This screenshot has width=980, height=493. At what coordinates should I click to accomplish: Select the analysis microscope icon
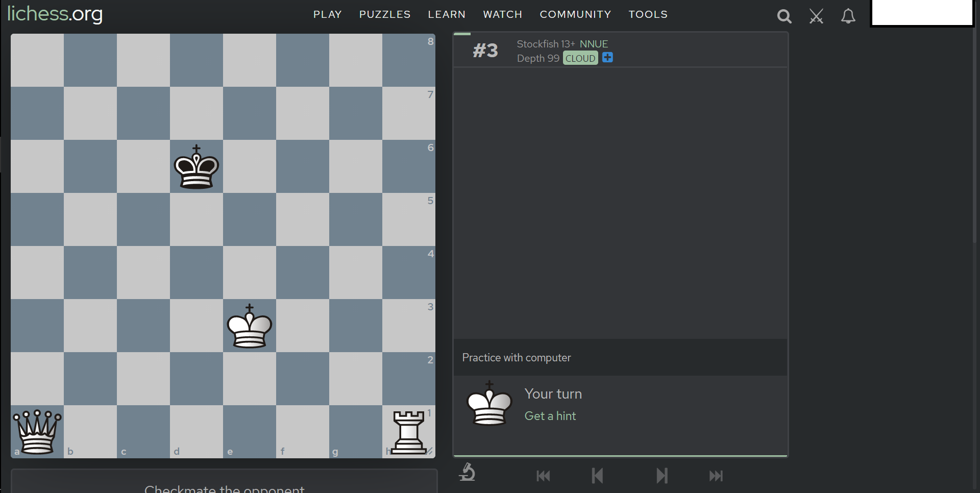(468, 474)
